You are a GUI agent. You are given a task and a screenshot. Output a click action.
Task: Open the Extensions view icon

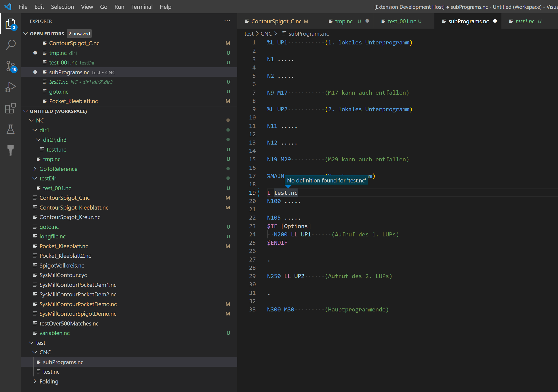[11, 108]
